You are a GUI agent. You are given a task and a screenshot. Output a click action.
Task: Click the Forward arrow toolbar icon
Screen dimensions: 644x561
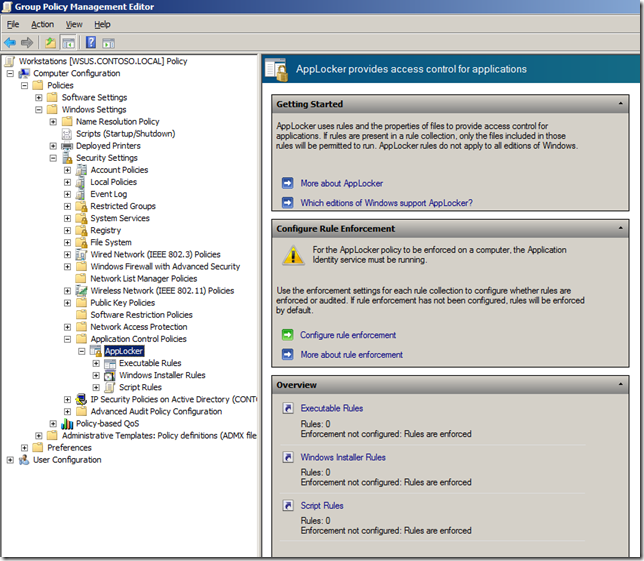(x=27, y=42)
